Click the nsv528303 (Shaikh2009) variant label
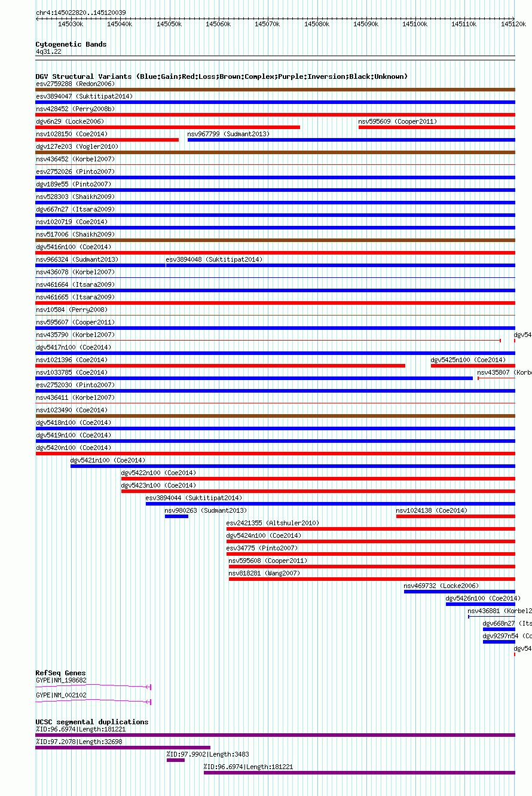 click(75, 197)
